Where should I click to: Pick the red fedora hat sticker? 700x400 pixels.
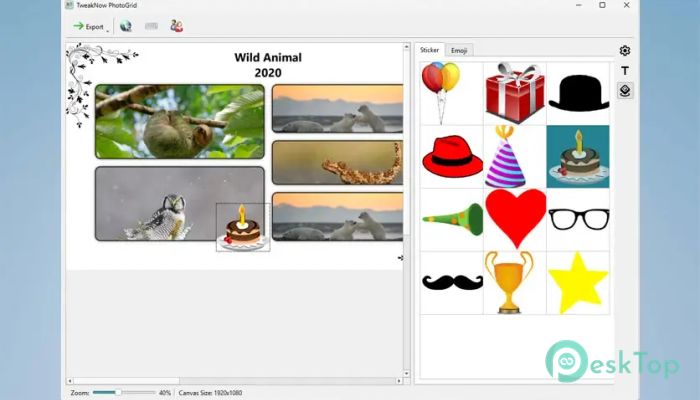pyautogui.click(x=451, y=157)
